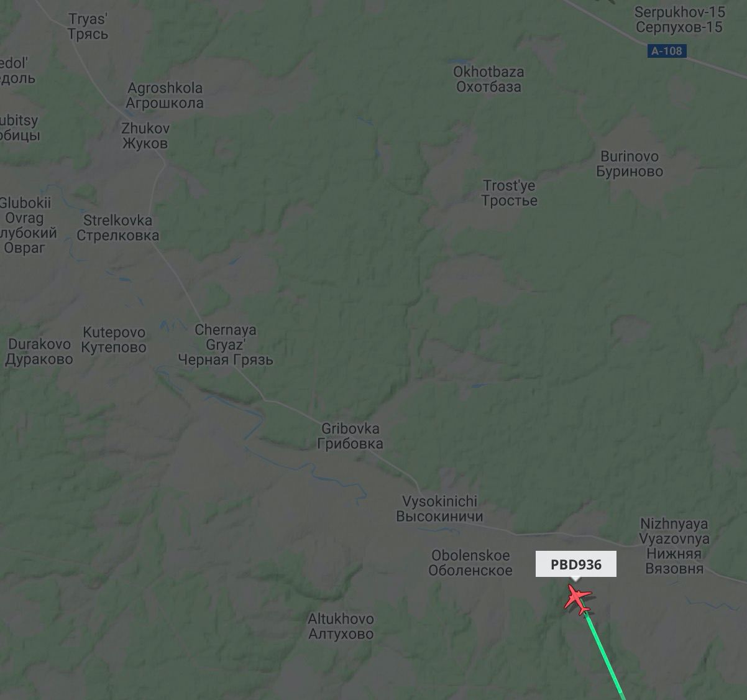Image resolution: width=747 pixels, height=700 pixels.
Task: Click the Trost'ye village label
Action: coord(509,193)
